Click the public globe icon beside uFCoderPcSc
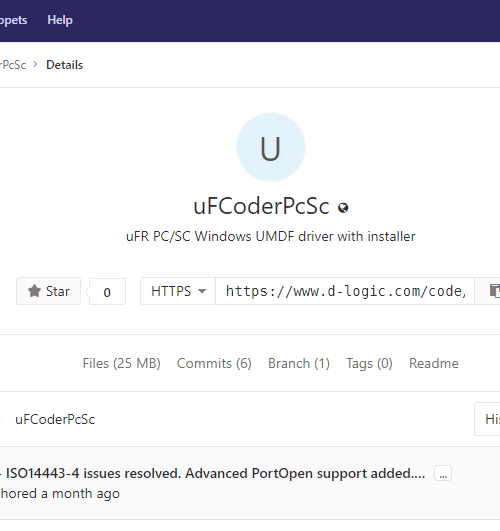Screen dimensions: 500x531 [x=343, y=208]
